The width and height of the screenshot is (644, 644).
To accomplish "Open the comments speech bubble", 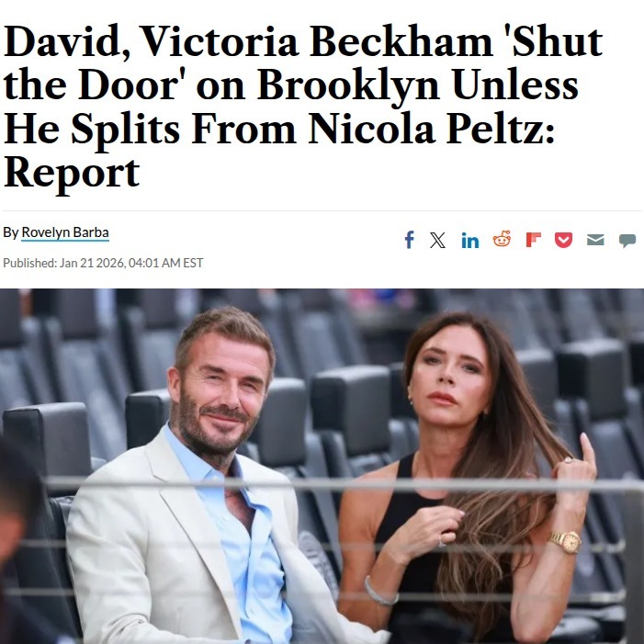I will click(x=627, y=241).
